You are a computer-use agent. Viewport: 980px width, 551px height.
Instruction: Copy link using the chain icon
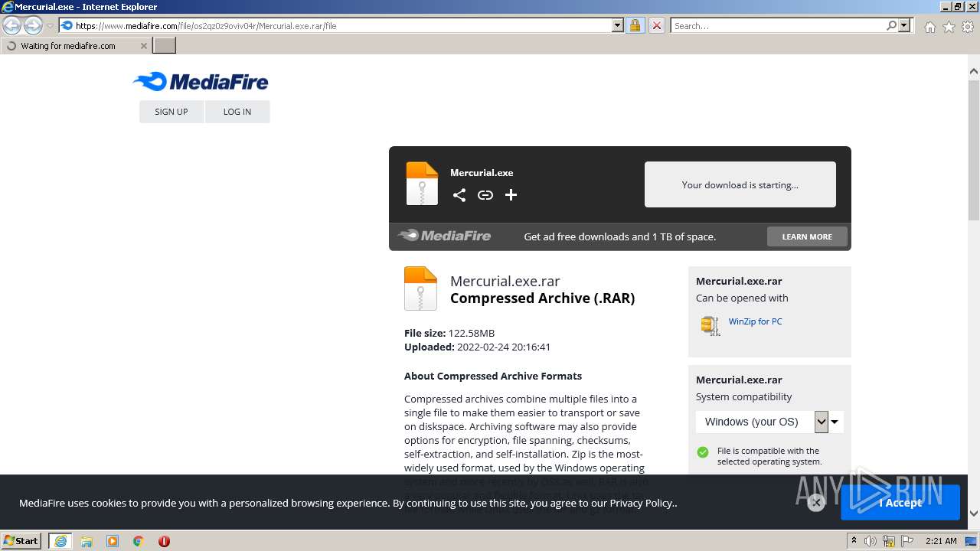[x=485, y=195]
